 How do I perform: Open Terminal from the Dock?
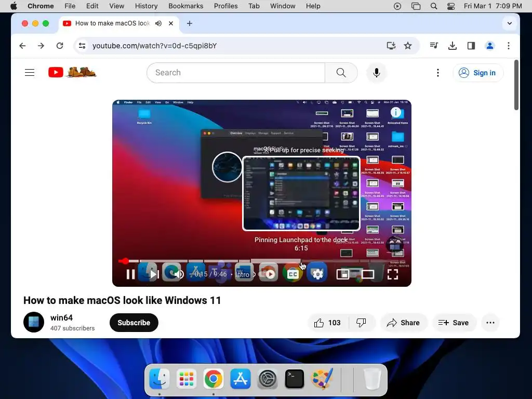coord(295,379)
